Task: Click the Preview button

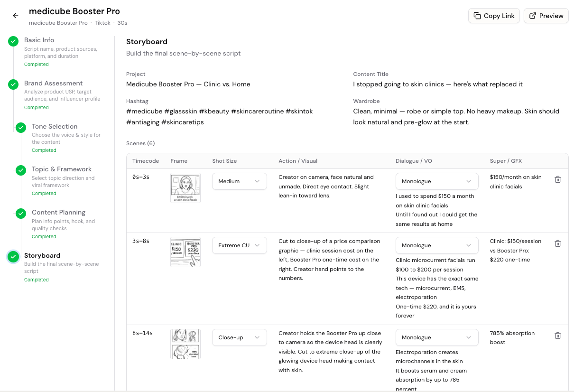Action: [x=546, y=16]
